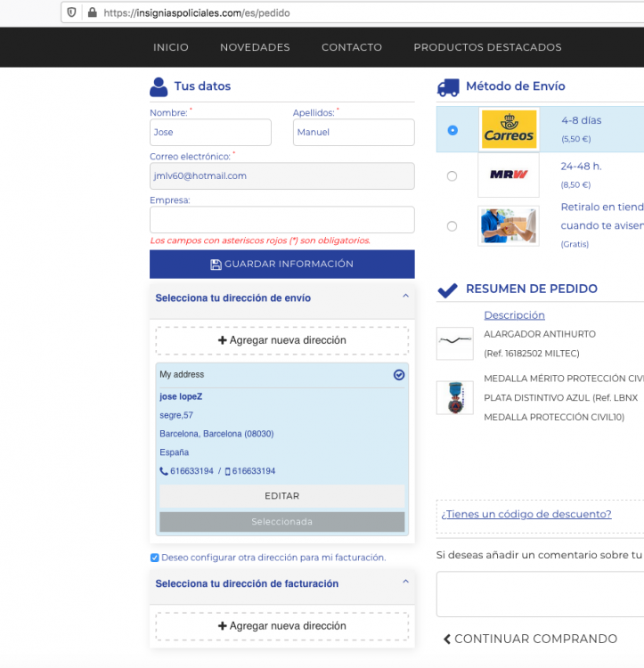This screenshot has width=644, height=668.
Task: Click the mobile phone icon in address card
Action: click(x=227, y=471)
